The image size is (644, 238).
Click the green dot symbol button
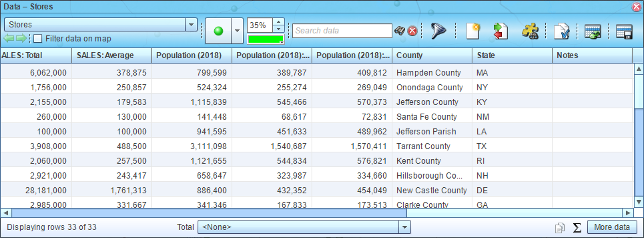coord(218,31)
